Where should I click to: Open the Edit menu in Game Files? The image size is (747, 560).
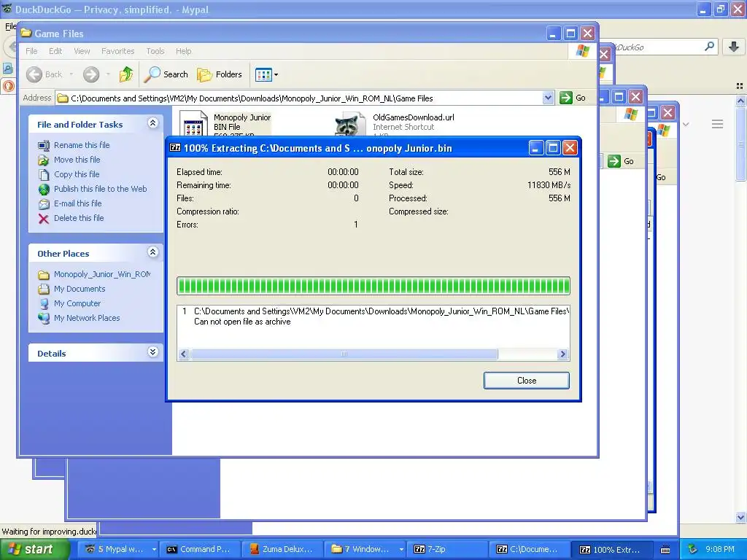pyautogui.click(x=55, y=51)
